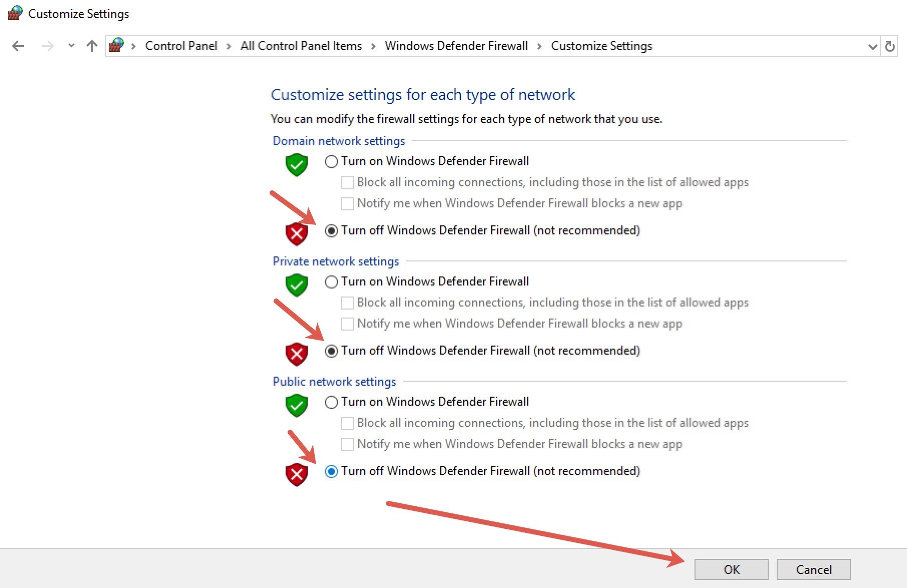Image resolution: width=907 pixels, height=588 pixels.
Task: Click the Customize Settings title bar icon
Action: tap(15, 13)
